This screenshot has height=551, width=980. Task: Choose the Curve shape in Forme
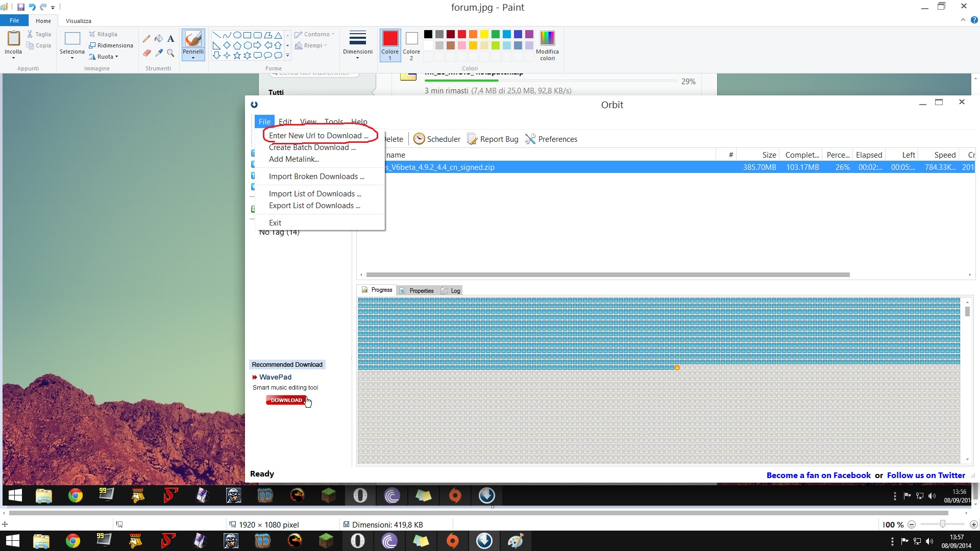point(227,35)
